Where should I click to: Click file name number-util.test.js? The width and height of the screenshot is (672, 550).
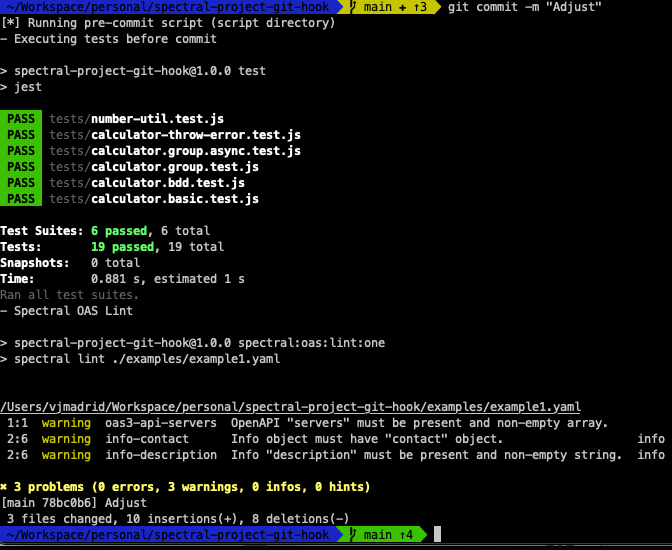click(157, 119)
